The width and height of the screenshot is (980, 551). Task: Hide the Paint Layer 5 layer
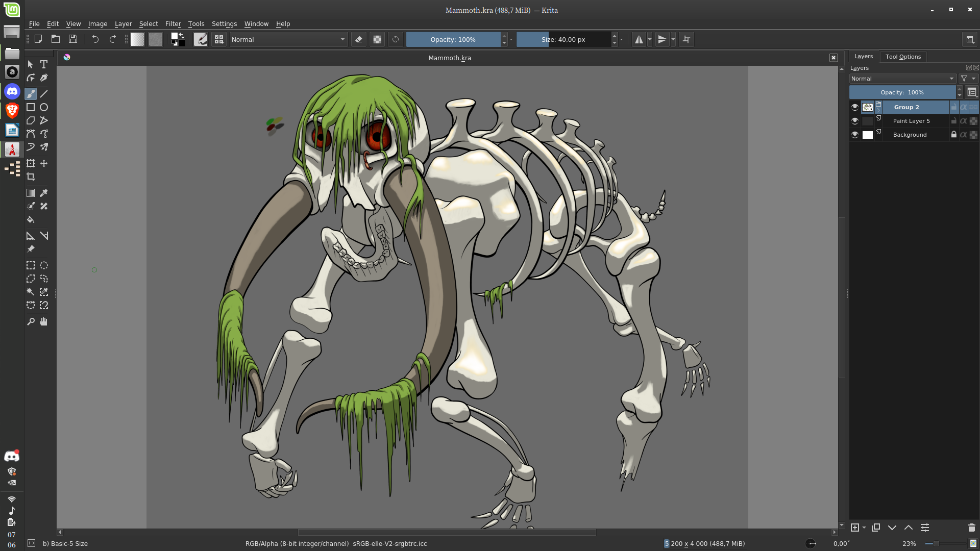(x=855, y=121)
